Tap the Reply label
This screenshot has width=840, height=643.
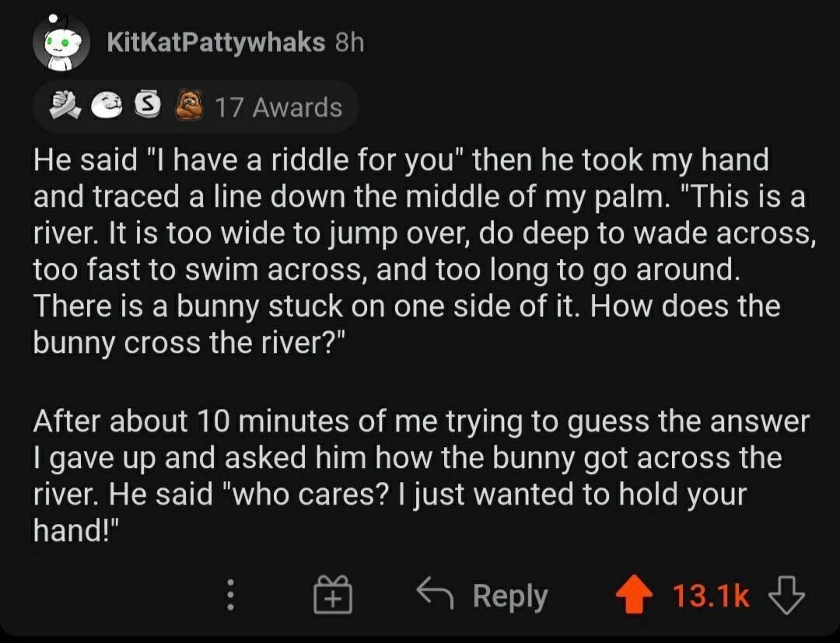click(x=510, y=596)
